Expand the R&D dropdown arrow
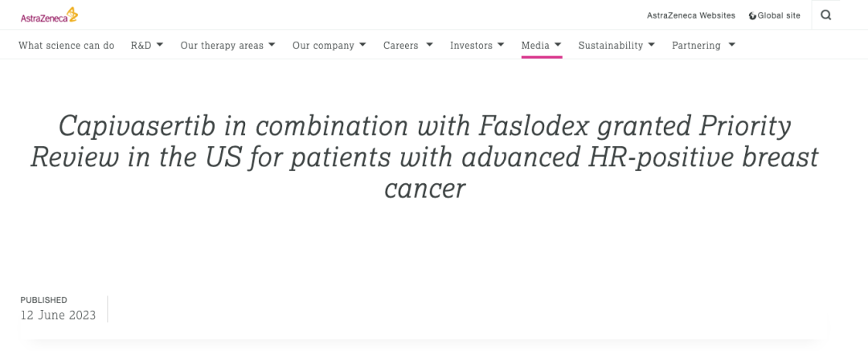Screen dimensions: 868x351 (x=159, y=45)
